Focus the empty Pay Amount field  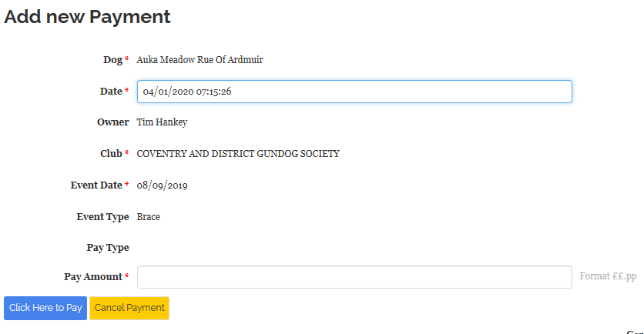click(354, 277)
